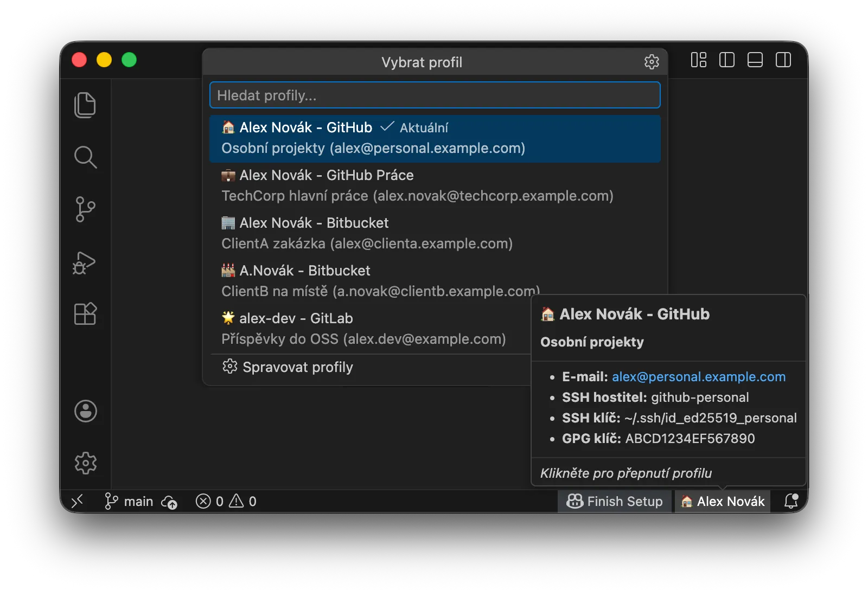Open the Search view
This screenshot has width=868, height=590.
point(85,157)
